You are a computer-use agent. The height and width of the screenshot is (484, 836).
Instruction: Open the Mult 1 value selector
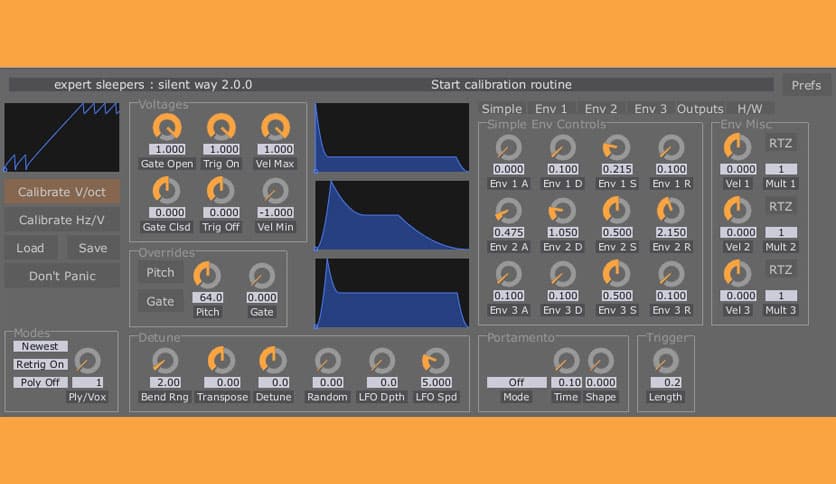(x=781, y=169)
